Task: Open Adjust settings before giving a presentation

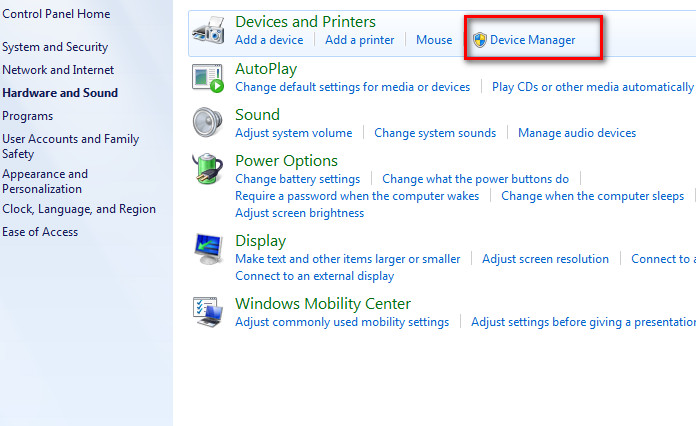Action: click(x=583, y=322)
